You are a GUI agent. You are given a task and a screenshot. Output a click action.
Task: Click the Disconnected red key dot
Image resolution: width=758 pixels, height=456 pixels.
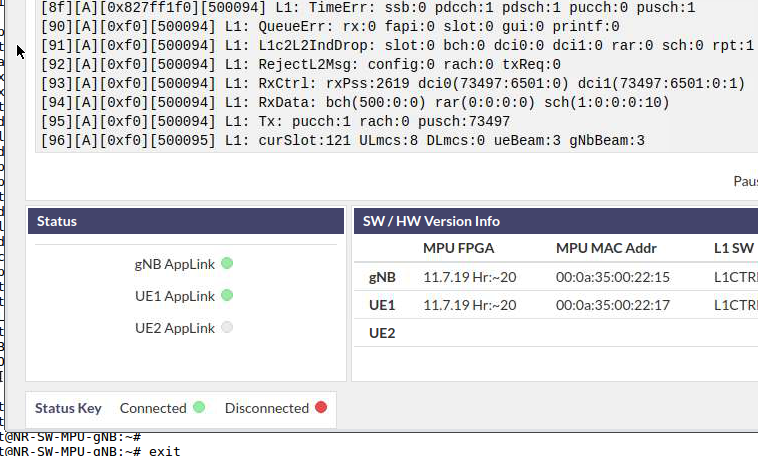tap(321, 407)
